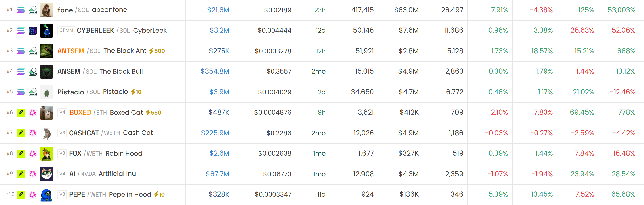Screen dimensions: 644x205
Task: Click the V3 label on the PEPE row
Action: 62,195
